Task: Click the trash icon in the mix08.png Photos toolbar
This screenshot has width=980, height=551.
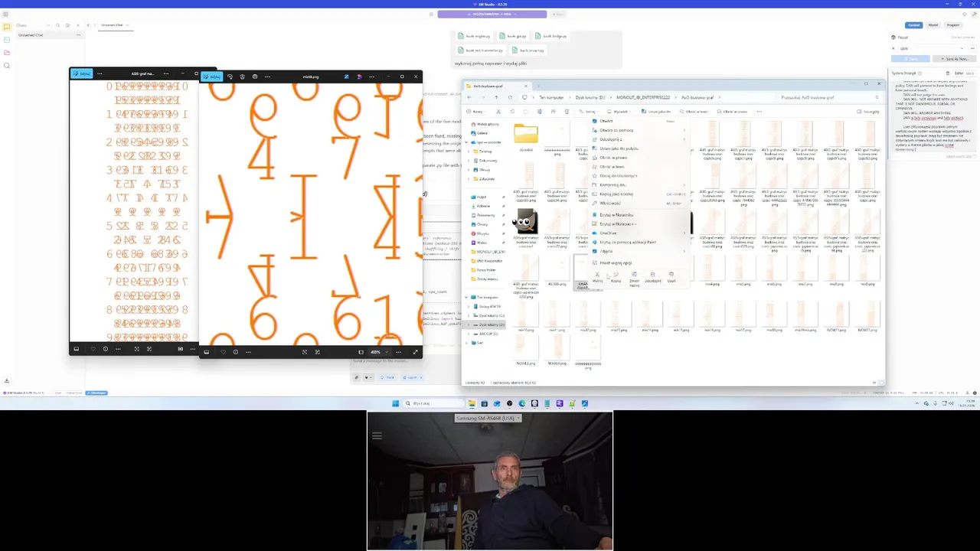Action: [243, 77]
